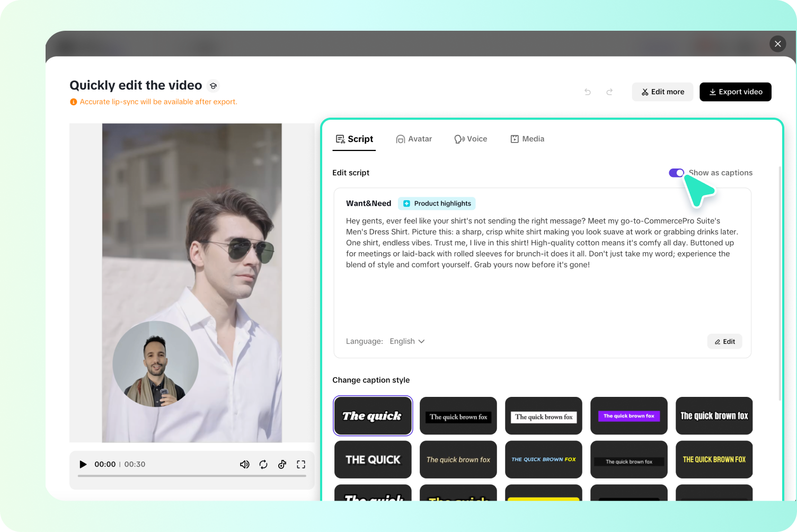Switch to the Avatar tab
This screenshot has height=532, width=797.
[x=414, y=139]
